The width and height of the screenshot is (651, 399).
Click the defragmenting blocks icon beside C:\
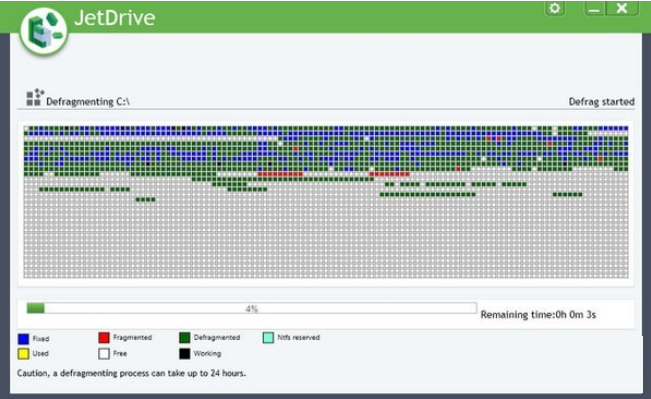tap(35, 98)
